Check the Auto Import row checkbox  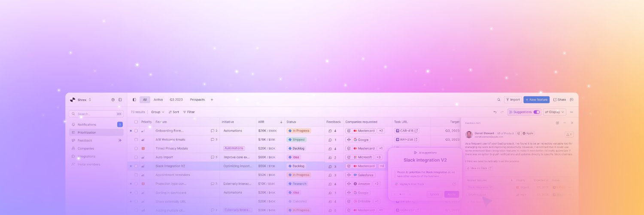pos(136,157)
